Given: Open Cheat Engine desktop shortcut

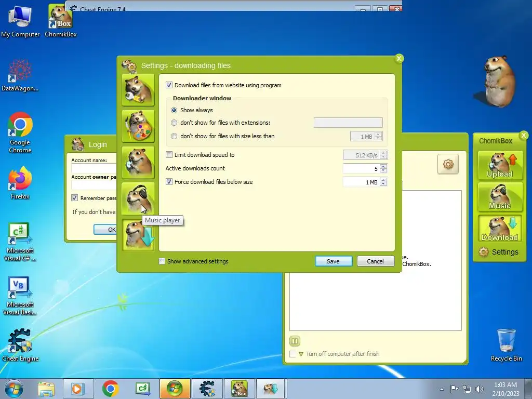Looking at the screenshot, I should [x=20, y=345].
